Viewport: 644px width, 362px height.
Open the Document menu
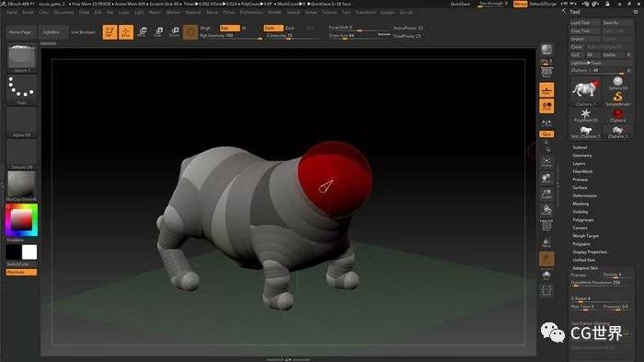(x=64, y=12)
